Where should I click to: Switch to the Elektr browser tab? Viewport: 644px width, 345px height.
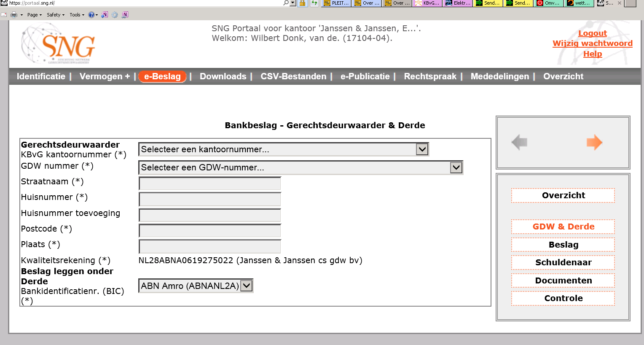(x=458, y=3)
